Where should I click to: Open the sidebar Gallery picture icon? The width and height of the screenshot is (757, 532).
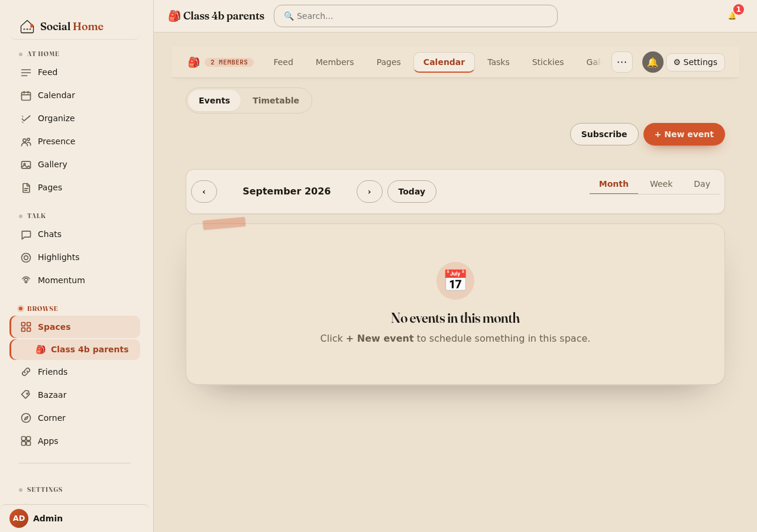(26, 165)
